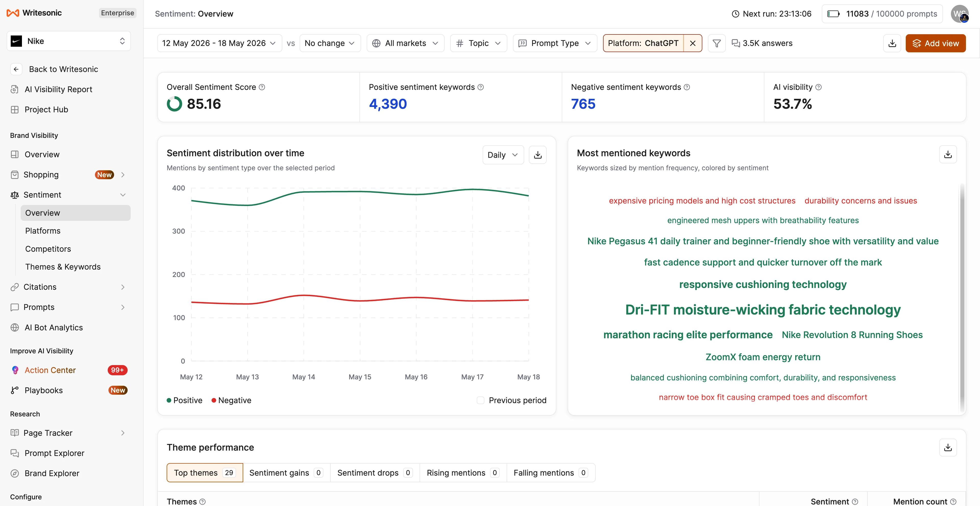The image size is (980, 506).
Task: Open Project Hub grid icon
Action: point(15,110)
